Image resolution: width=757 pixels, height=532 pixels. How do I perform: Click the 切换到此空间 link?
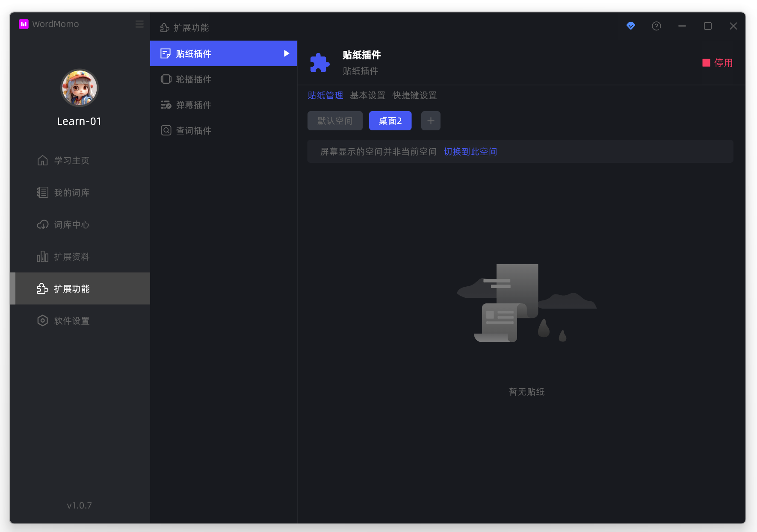pyautogui.click(x=470, y=152)
